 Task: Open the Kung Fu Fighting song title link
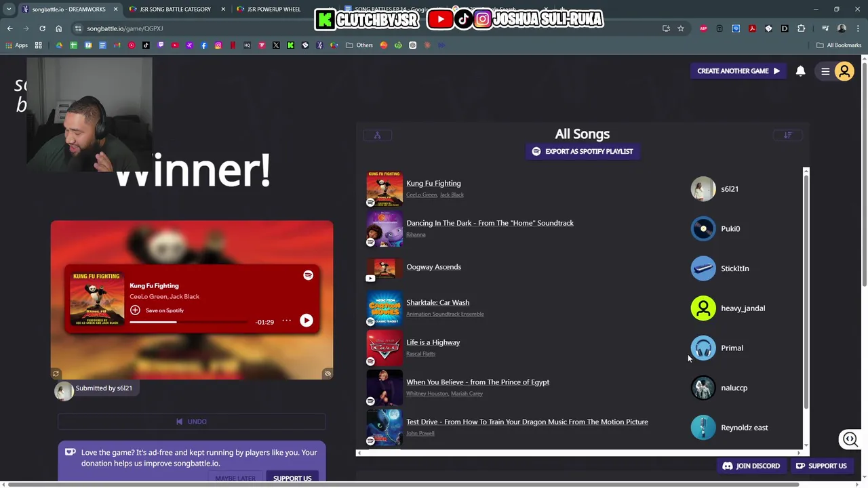pyautogui.click(x=433, y=183)
